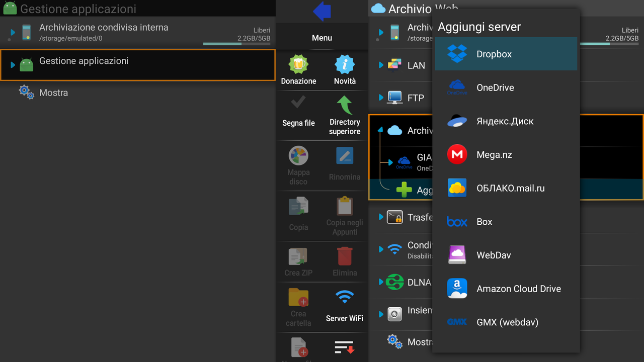Select WebDav server option

click(x=506, y=255)
